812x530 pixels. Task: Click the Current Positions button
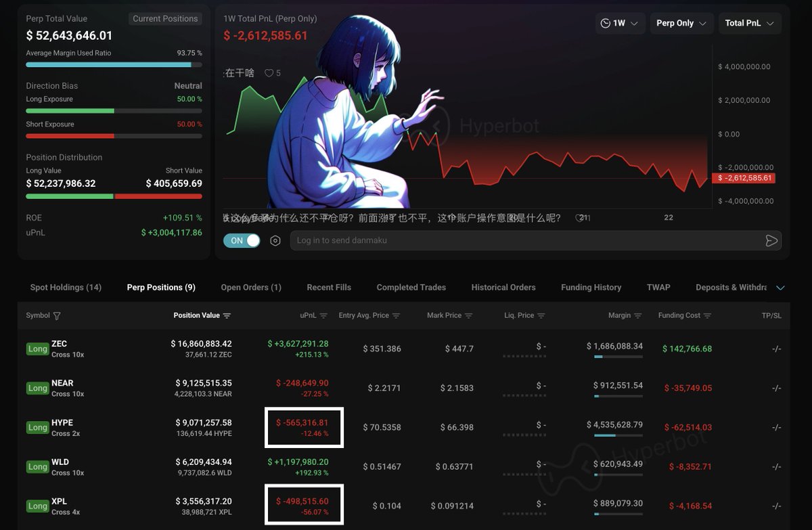pos(165,19)
